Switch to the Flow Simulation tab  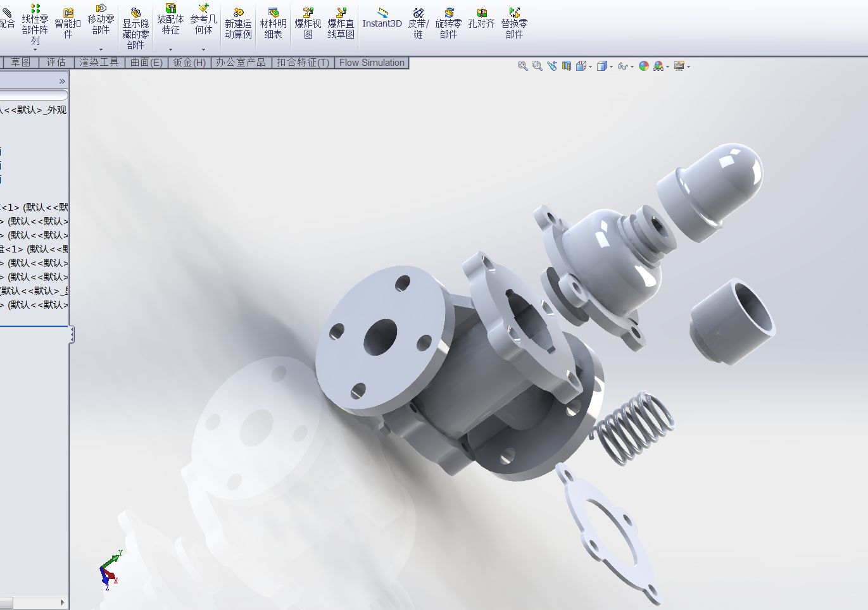372,63
